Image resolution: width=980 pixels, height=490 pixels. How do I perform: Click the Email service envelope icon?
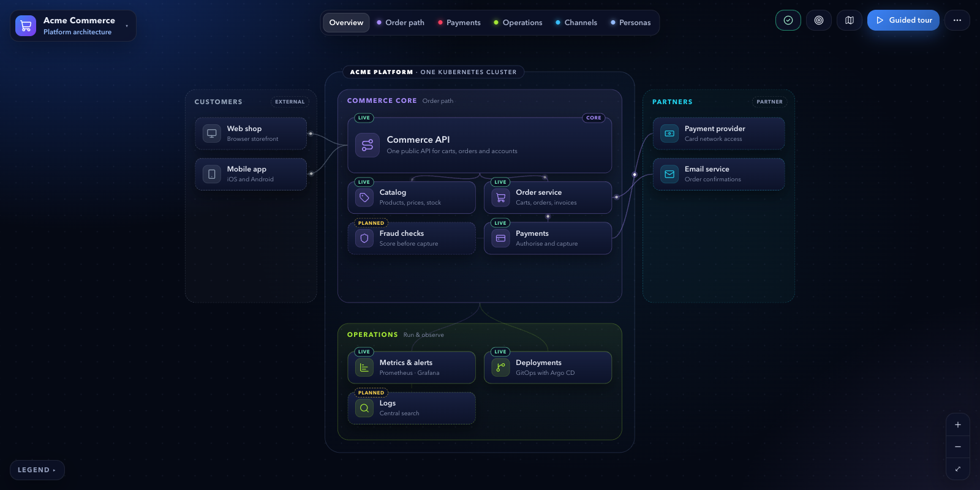(x=669, y=174)
